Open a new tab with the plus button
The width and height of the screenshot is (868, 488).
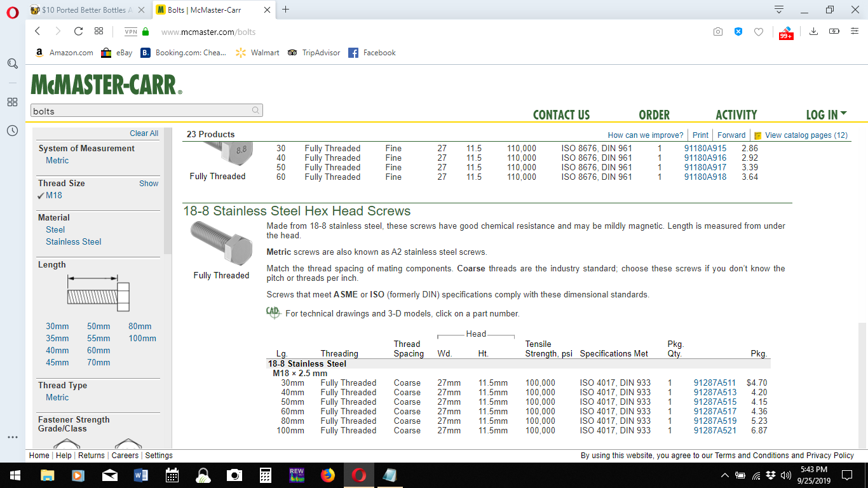(x=286, y=9)
